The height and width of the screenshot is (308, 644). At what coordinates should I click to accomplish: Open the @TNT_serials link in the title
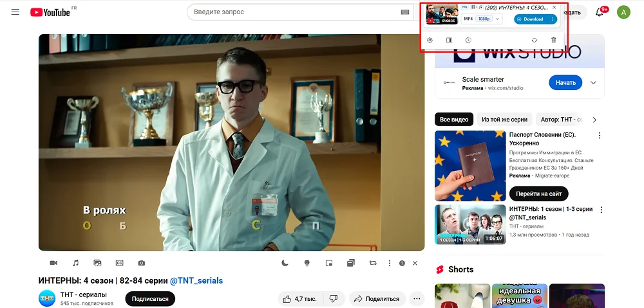point(196,280)
